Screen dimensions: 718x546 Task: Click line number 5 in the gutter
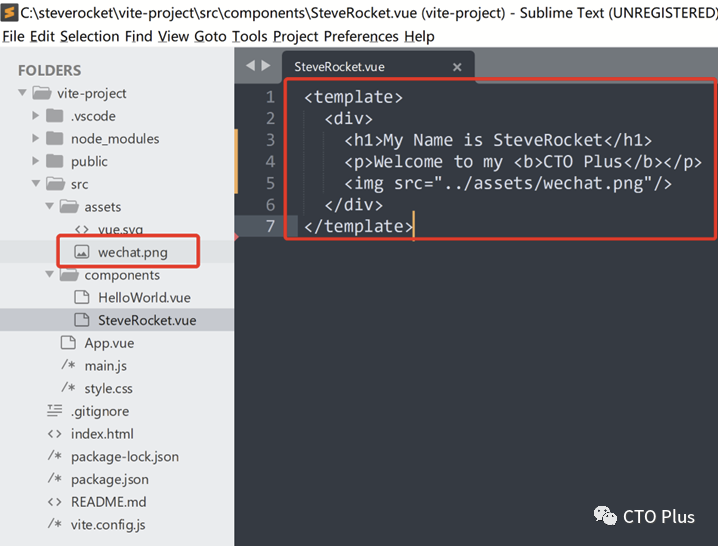(x=269, y=183)
